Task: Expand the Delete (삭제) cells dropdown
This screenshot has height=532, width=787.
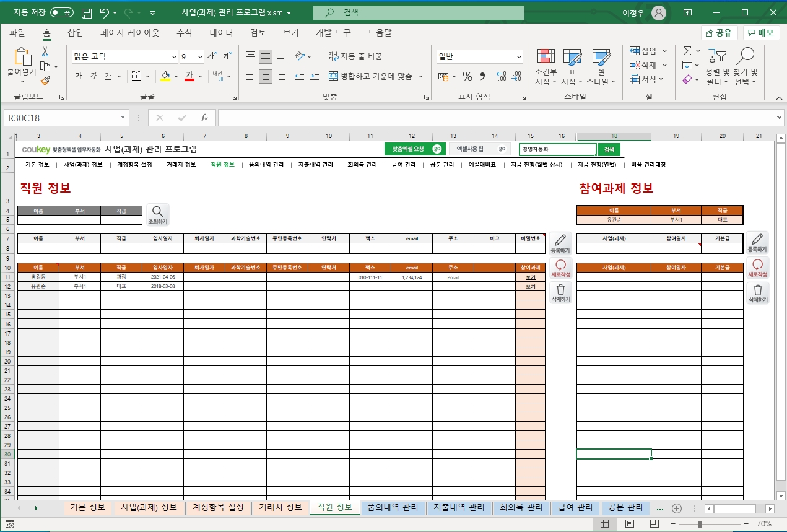Action: 664,65
